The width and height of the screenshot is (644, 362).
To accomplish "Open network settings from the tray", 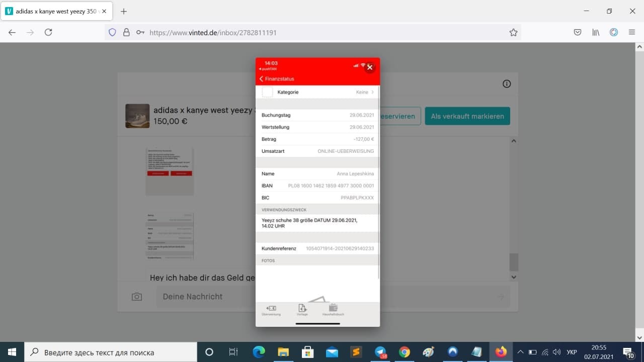I will [544, 352].
